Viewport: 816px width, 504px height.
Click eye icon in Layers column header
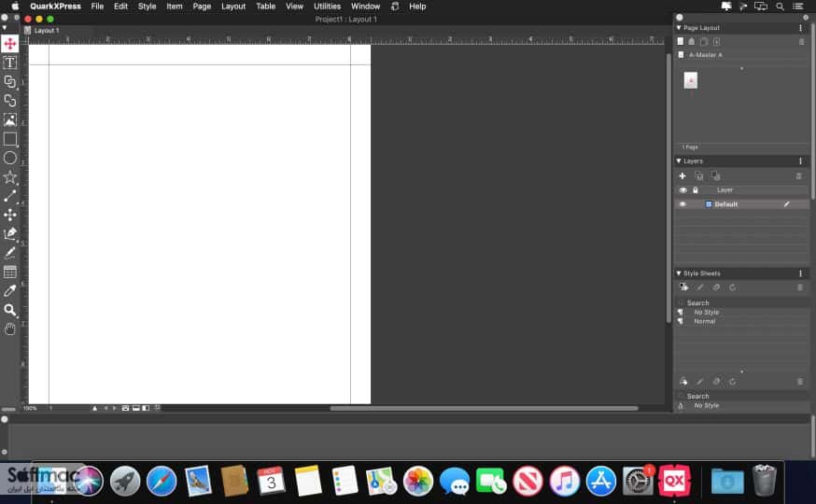coord(682,190)
